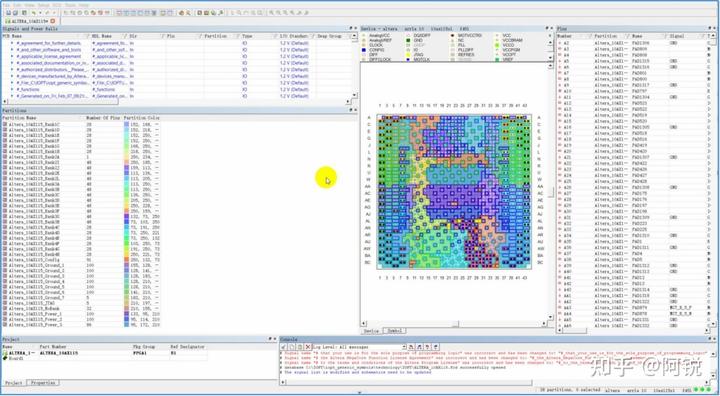Expand the #_Generated_on signal row
Screen dimensions: 720x396
click(x=12, y=96)
